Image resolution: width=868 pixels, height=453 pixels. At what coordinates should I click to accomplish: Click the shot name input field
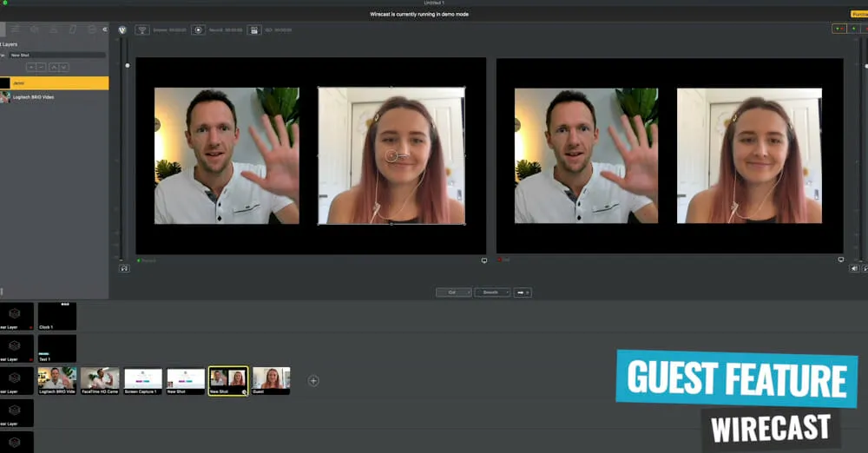[56, 55]
